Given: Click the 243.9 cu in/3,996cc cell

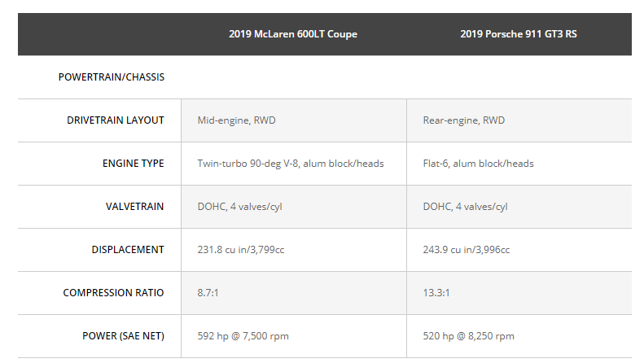Looking at the screenshot, I should 466,250.
